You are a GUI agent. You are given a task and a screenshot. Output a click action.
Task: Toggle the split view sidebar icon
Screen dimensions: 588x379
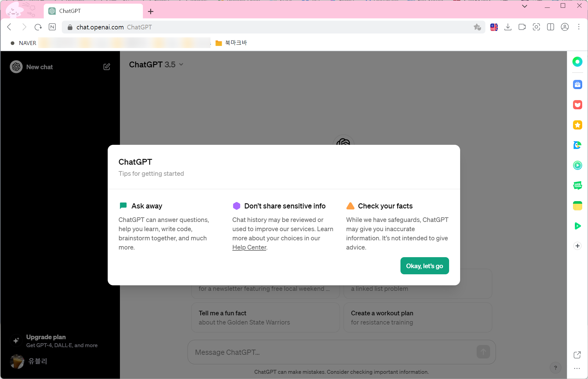[550, 27]
